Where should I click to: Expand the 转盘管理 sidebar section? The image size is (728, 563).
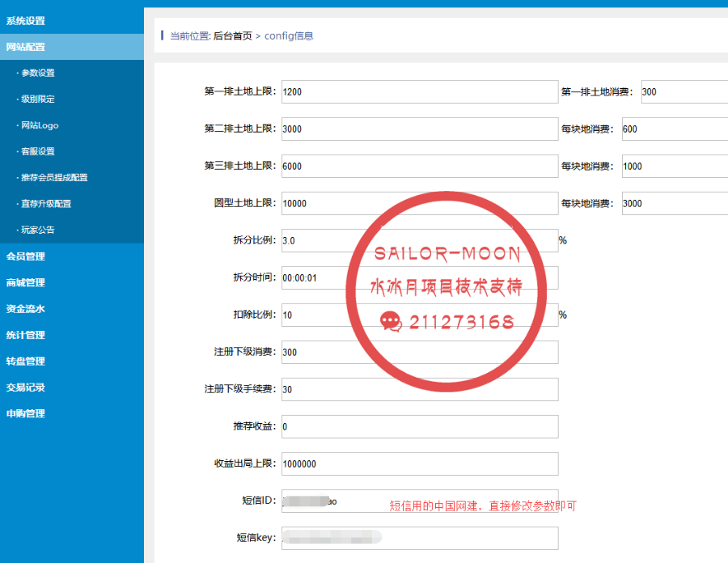[x=26, y=361]
